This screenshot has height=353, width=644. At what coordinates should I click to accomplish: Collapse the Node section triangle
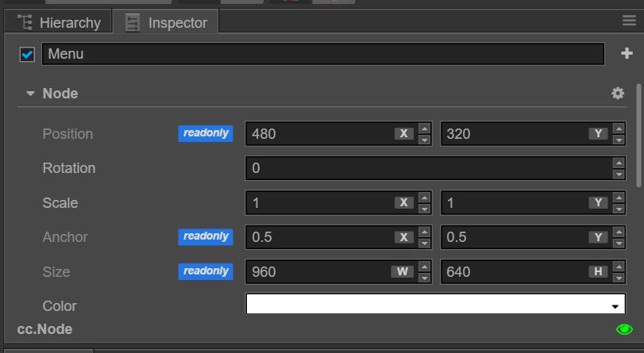pyautogui.click(x=30, y=94)
